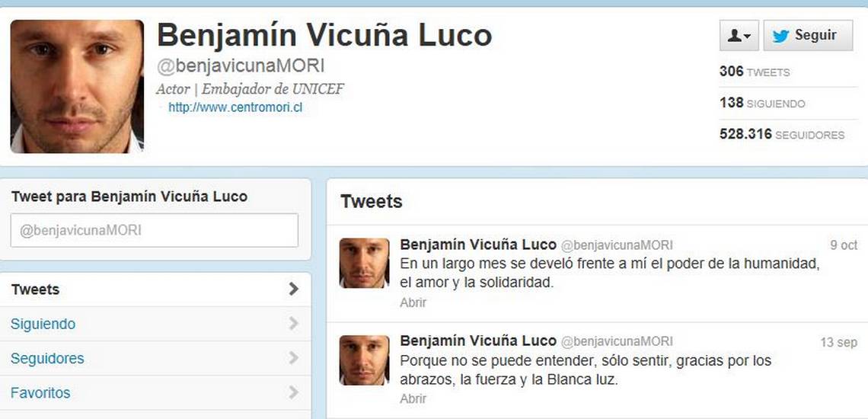Open Seguidores in the sidebar

tap(155, 359)
